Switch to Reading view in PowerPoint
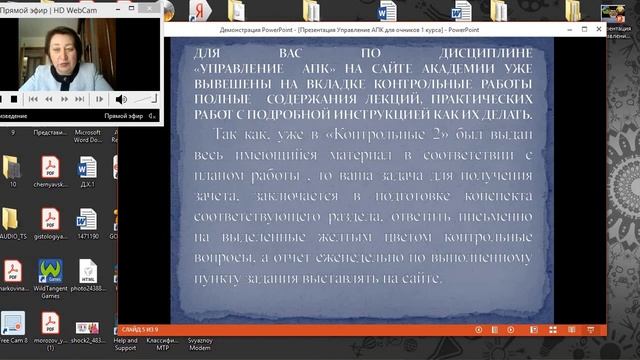 tap(571, 330)
